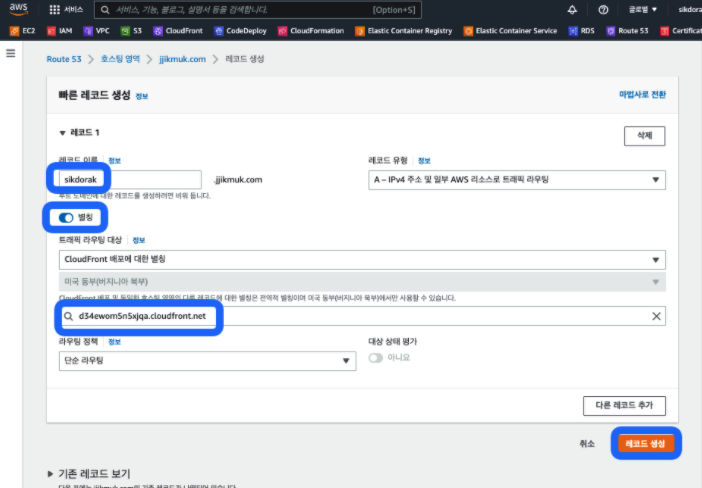Toggle the 대상 상태 평가 switch
The height and width of the screenshot is (488, 702).
[x=376, y=358]
